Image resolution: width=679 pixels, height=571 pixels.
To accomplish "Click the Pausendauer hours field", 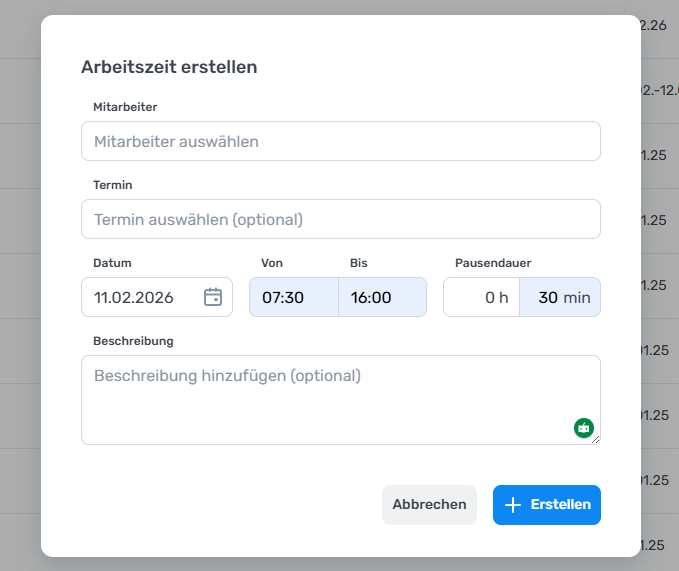I will point(481,297).
